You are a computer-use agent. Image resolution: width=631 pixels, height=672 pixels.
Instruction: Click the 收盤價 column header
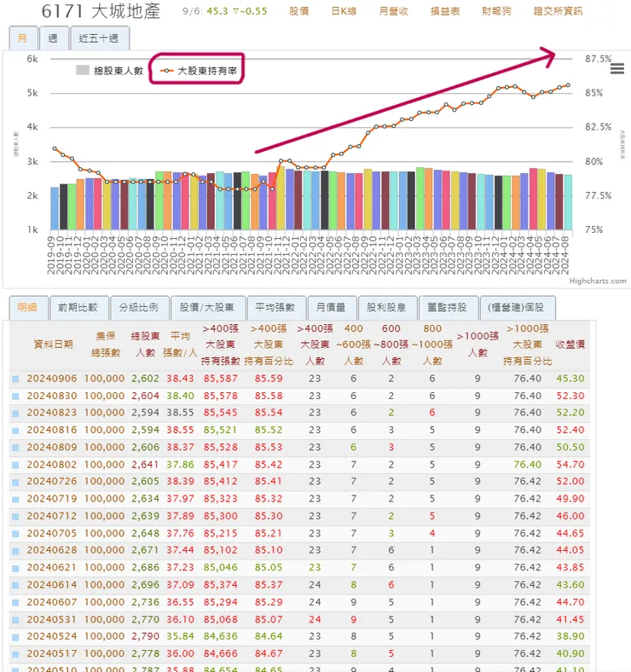tap(570, 345)
